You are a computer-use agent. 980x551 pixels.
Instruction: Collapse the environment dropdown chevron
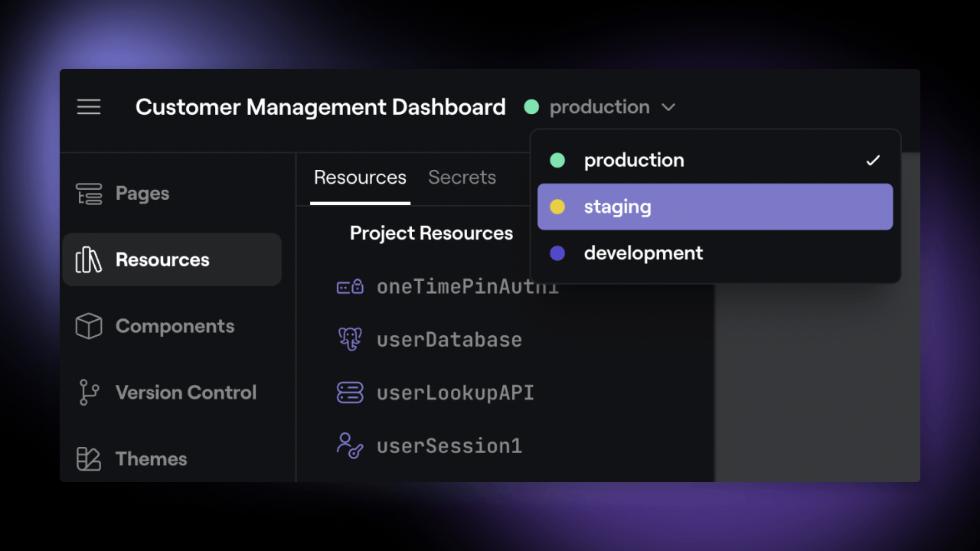click(x=668, y=107)
